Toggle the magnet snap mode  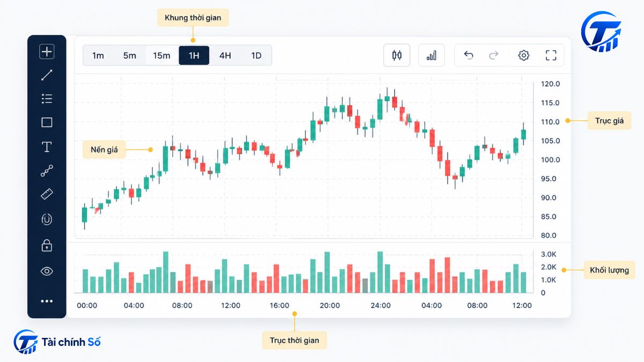(47, 219)
